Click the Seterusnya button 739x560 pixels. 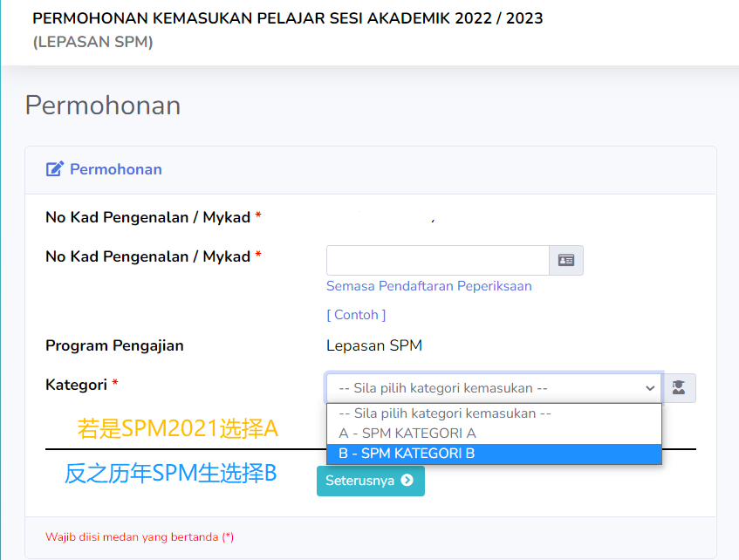pos(371,481)
